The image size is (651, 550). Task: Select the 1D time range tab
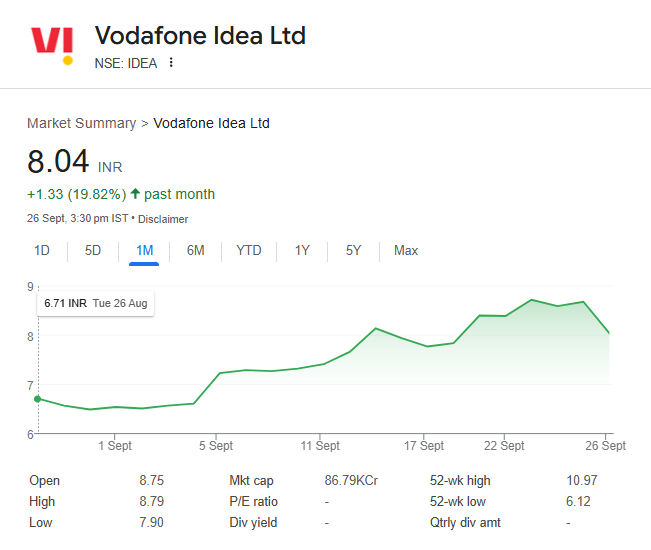tap(42, 251)
